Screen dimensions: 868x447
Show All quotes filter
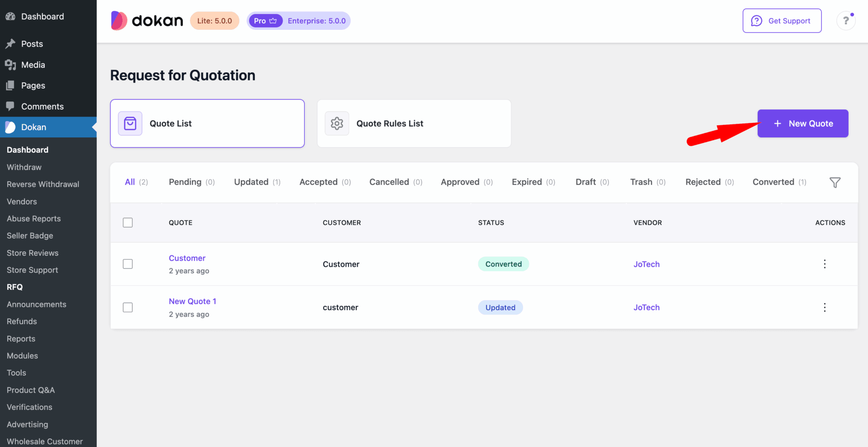137,182
